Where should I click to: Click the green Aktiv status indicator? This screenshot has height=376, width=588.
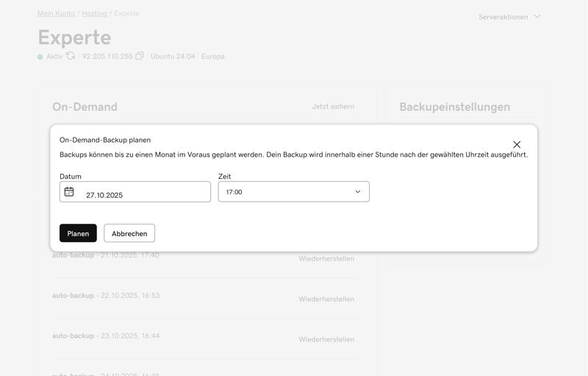tap(40, 57)
